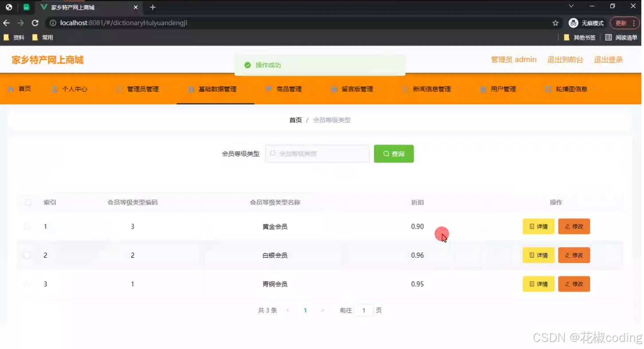
Task: Click the browser forward arrow
Action: click(21, 23)
